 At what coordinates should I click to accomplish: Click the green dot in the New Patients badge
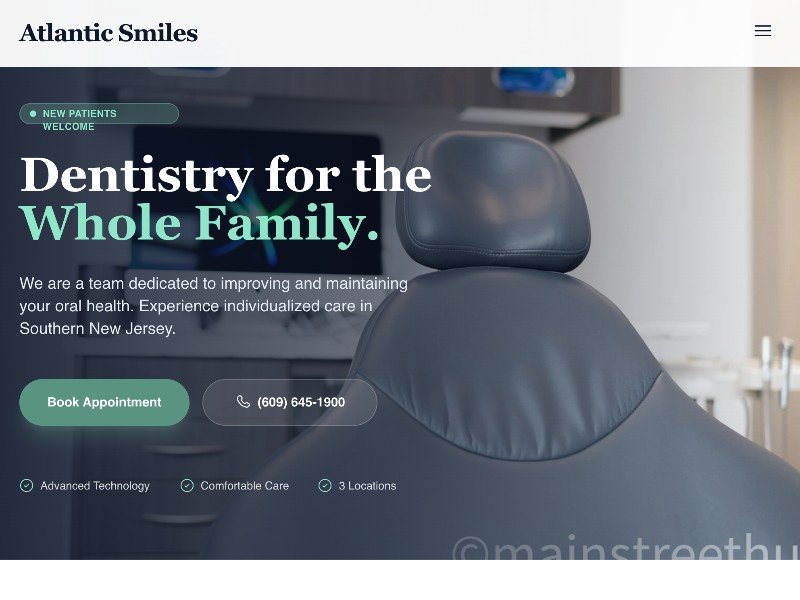[33, 113]
